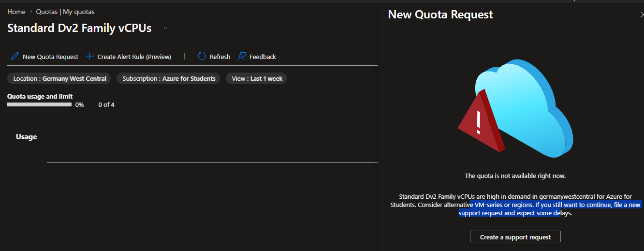Click the plus icon for Create Alert Rule
The height and width of the screenshot is (251, 644).
click(89, 57)
